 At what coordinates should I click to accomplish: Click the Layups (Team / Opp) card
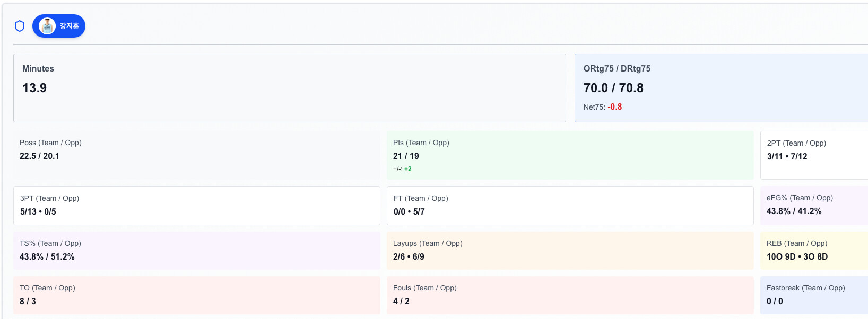(570, 251)
